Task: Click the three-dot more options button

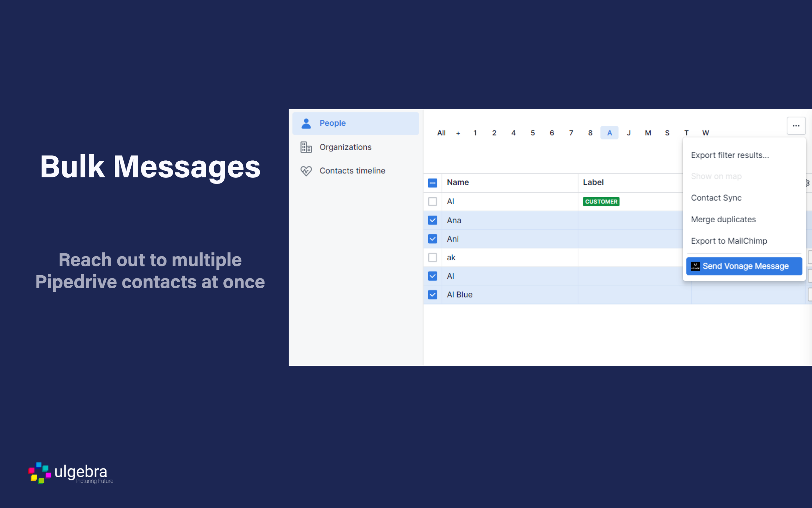Action: pyautogui.click(x=796, y=126)
